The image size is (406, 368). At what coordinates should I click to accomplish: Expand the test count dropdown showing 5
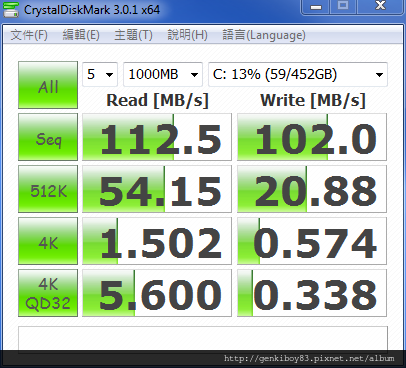100,74
